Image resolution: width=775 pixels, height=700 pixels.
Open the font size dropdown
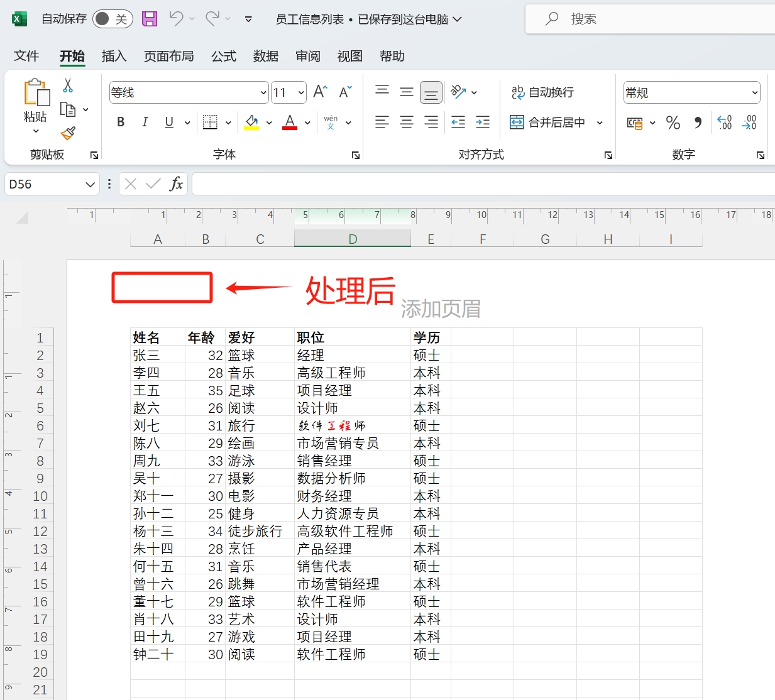(300, 92)
